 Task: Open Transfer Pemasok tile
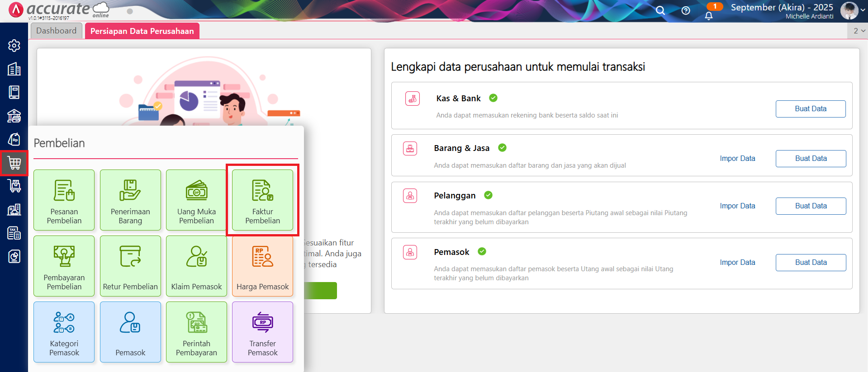tap(262, 332)
